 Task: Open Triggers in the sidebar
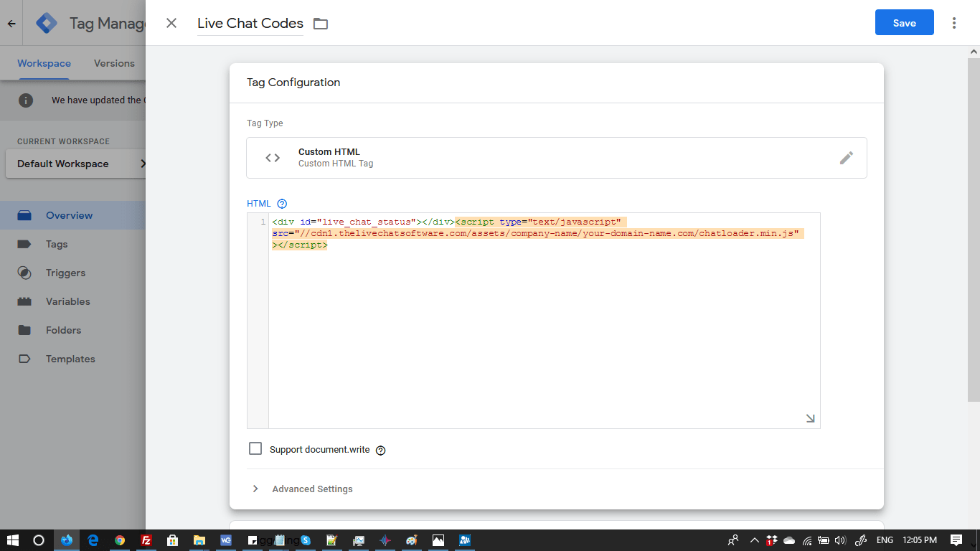[72, 273]
